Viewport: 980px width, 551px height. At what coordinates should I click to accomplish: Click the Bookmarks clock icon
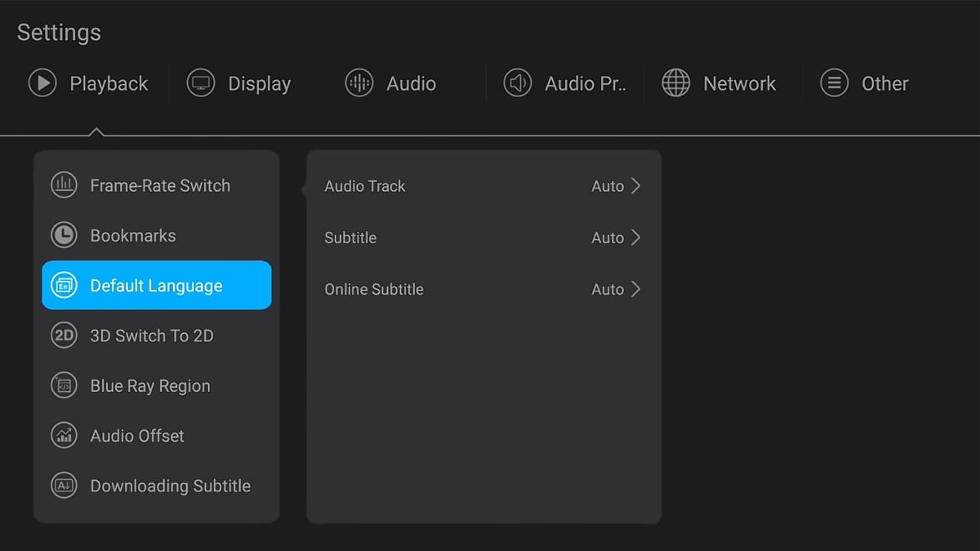click(x=64, y=235)
